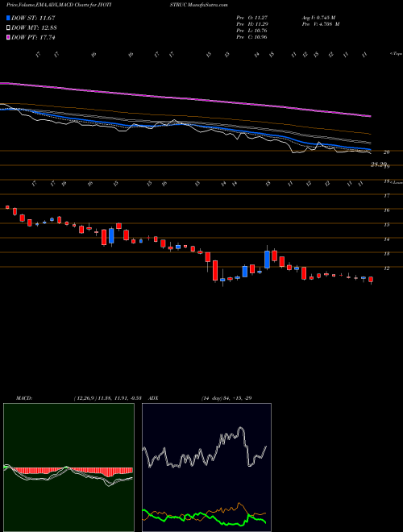This screenshot has width=403, height=532.
Task: Select the 'DOW ST: 11.67' legend label
Action: pos(33,18)
